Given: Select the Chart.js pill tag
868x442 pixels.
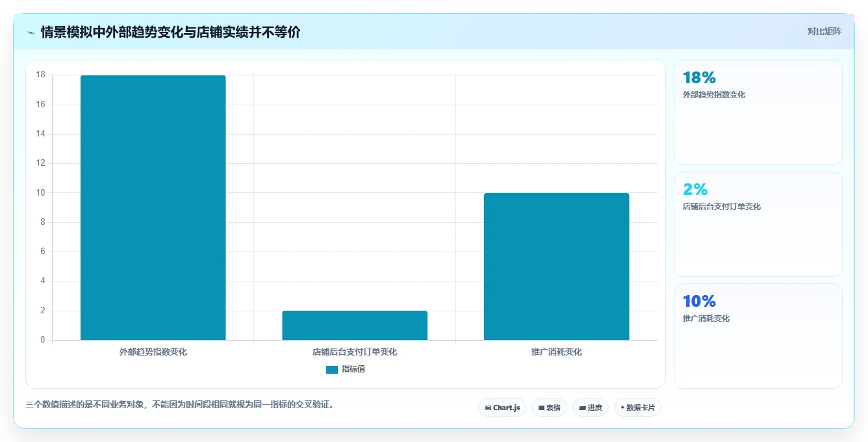Looking at the screenshot, I should tap(502, 408).
